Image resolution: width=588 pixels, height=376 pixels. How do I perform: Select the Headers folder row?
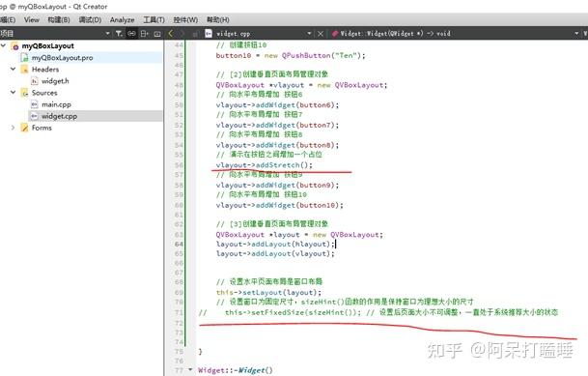pyautogui.click(x=45, y=70)
